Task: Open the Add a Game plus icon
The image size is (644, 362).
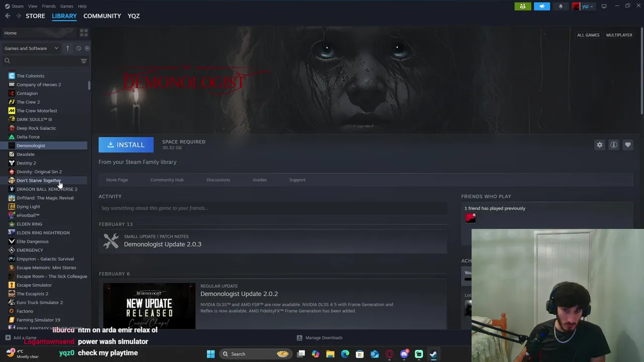Action: [x=8, y=338]
